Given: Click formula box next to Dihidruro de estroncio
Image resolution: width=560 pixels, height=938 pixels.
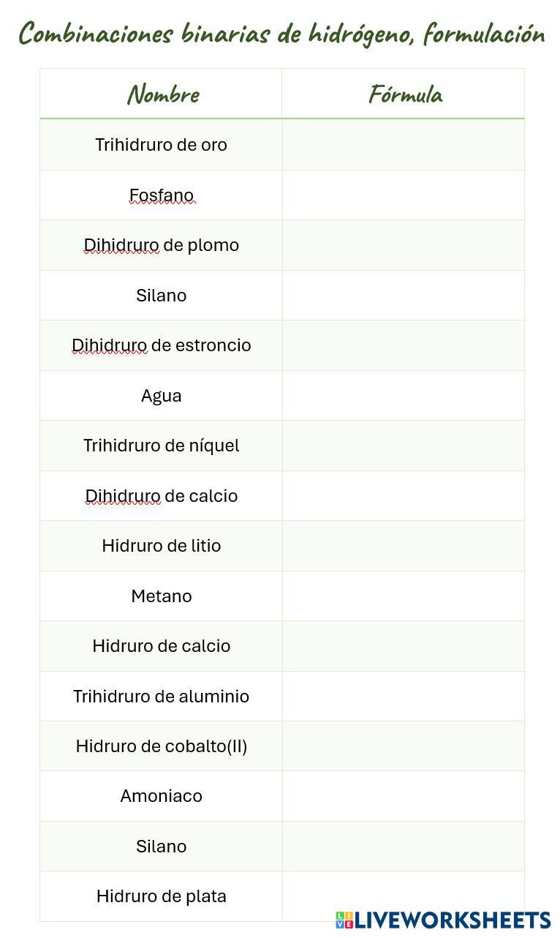Looking at the screenshot, I should [x=404, y=345].
